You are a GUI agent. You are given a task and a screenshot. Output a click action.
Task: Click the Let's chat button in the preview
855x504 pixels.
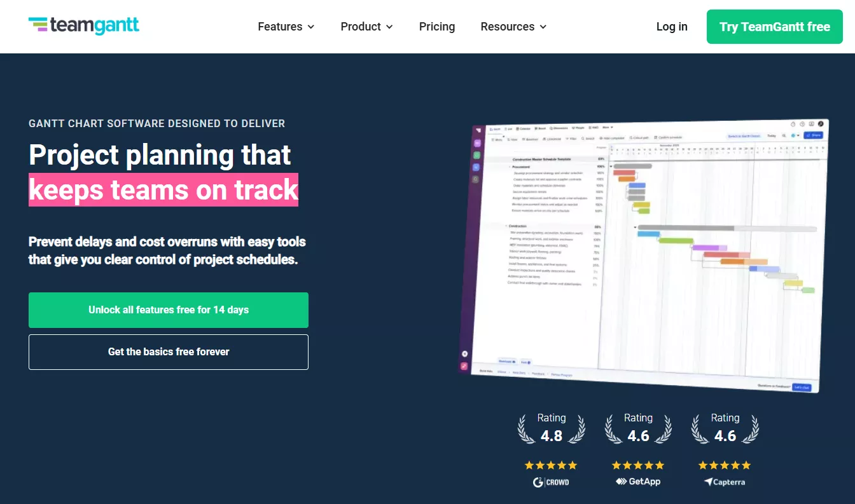click(802, 387)
